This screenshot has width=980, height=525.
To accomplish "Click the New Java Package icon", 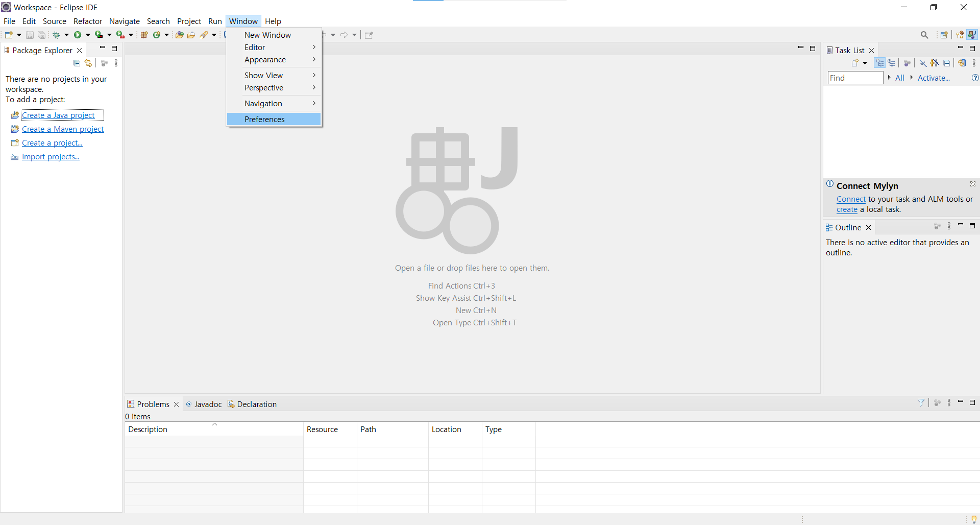I will [144, 35].
